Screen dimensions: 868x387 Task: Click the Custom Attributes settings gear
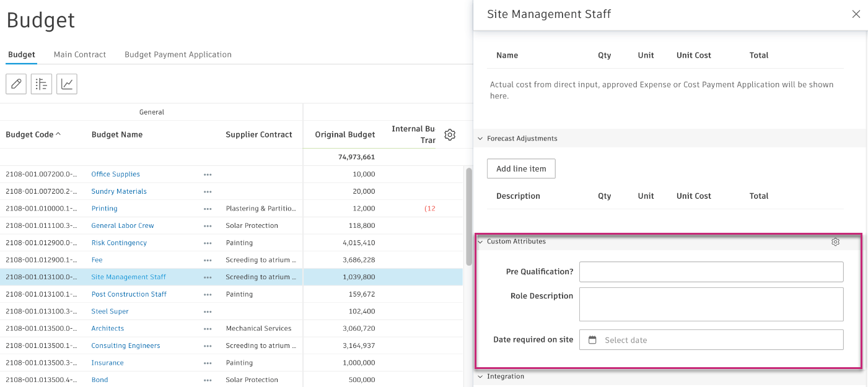click(835, 242)
